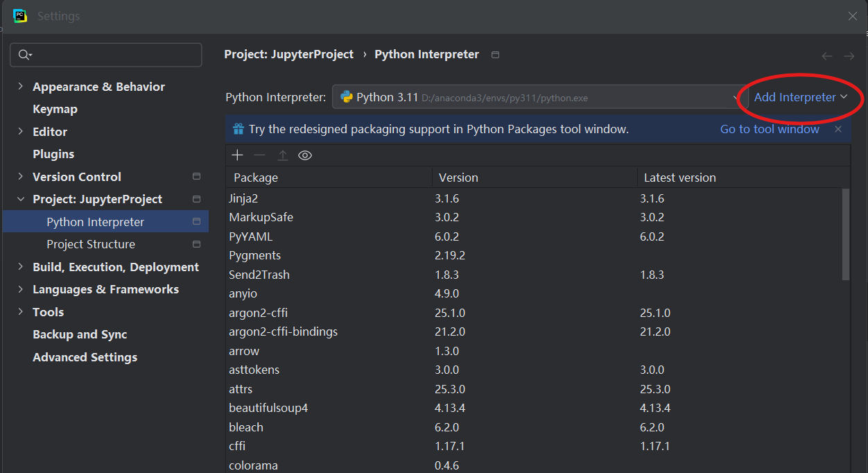The width and height of the screenshot is (868, 473).
Task: Open Plugins settings
Action: pyautogui.click(x=53, y=154)
